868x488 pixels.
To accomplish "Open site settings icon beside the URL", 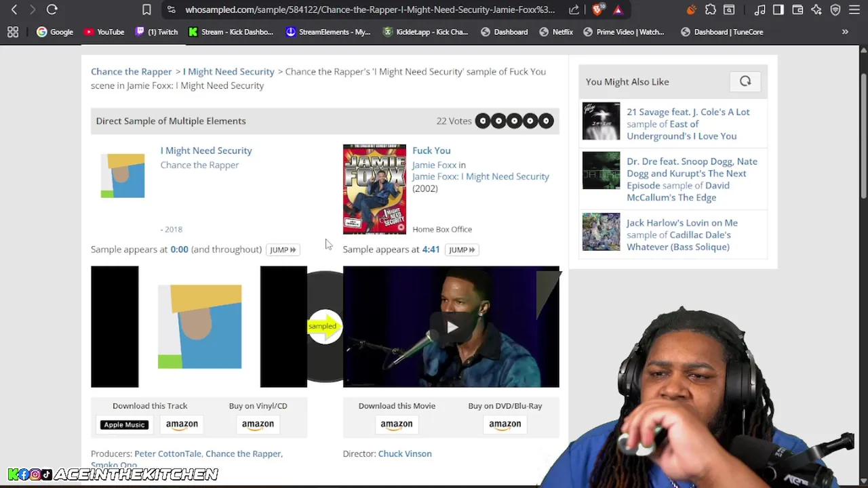I will [171, 9].
